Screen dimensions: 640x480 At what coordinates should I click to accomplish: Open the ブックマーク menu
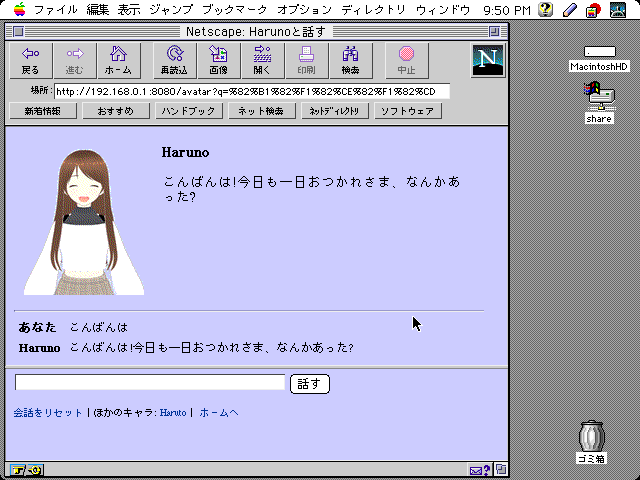[235, 10]
